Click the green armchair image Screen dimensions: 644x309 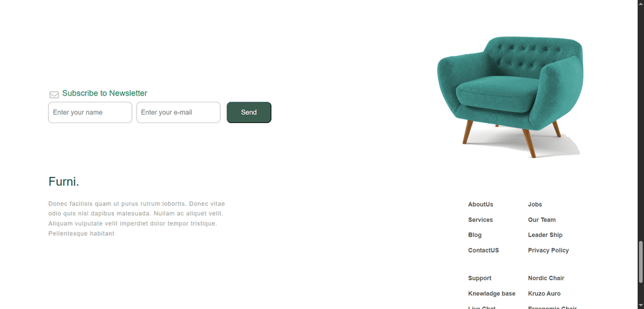pos(509,97)
